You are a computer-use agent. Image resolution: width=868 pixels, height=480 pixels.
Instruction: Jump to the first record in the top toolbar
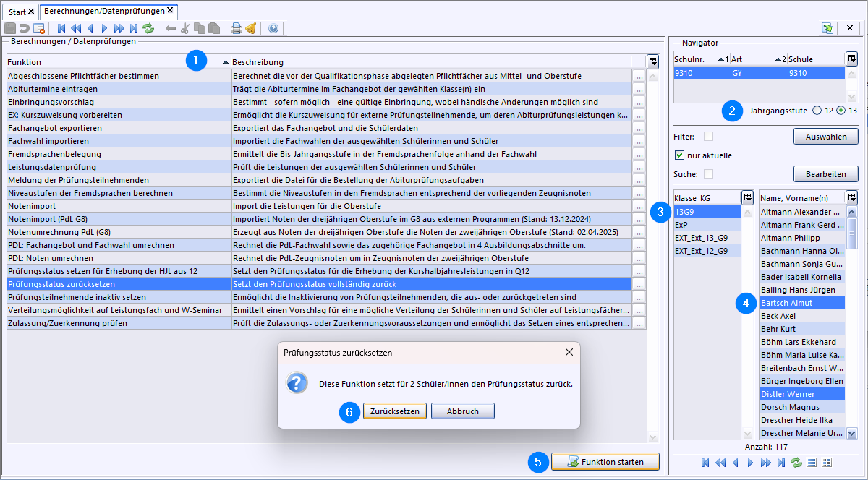61,29
